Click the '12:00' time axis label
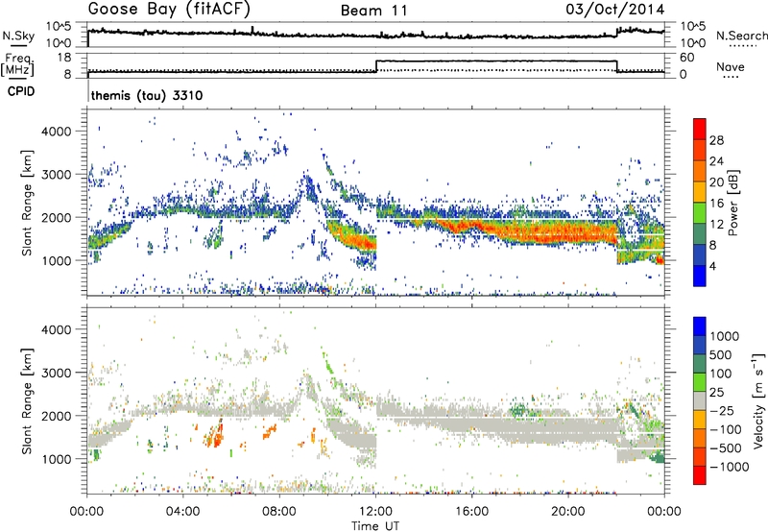The image size is (768, 532). coord(375,512)
